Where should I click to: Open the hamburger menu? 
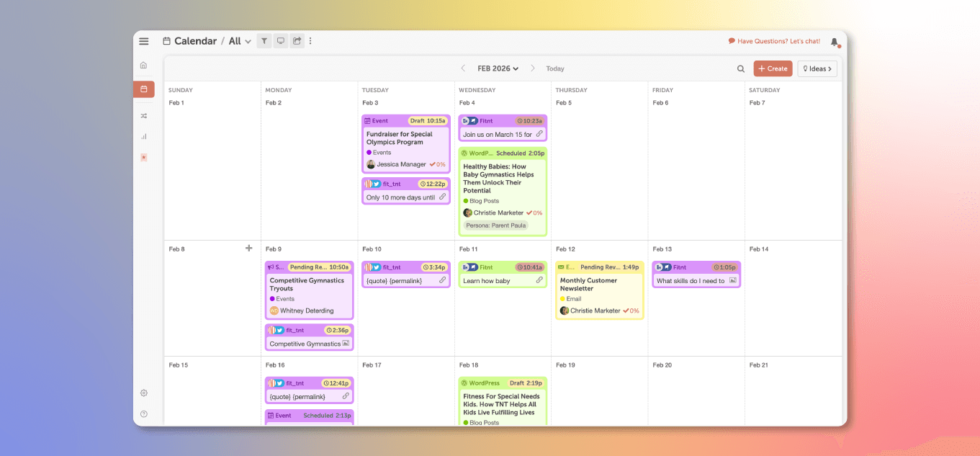[144, 41]
